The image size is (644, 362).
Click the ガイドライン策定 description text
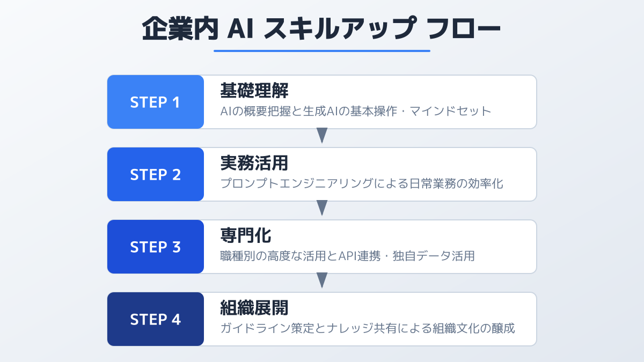(x=368, y=329)
